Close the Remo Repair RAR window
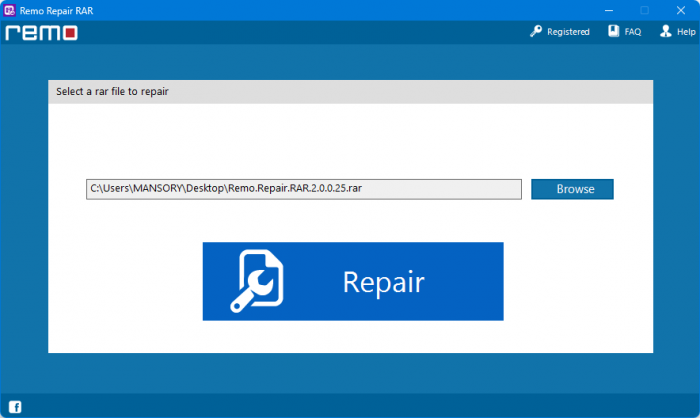Screen dimensions: 700x418 [680, 10]
